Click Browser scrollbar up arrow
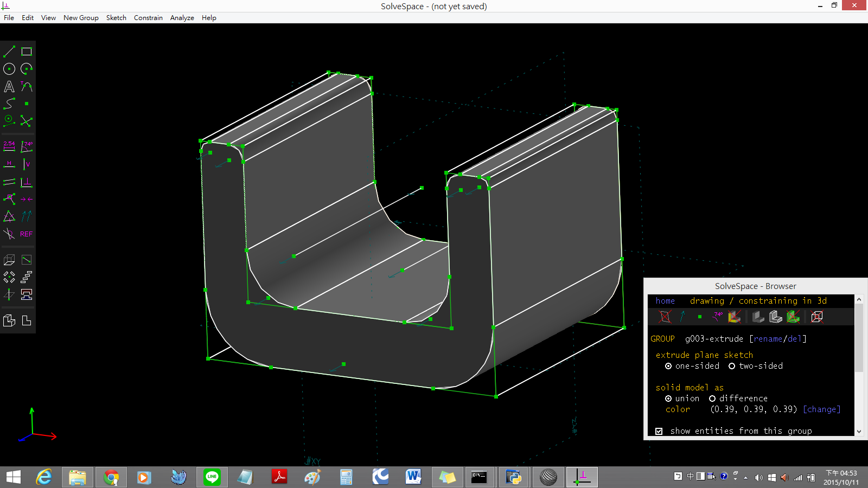The width and height of the screenshot is (868, 488). coord(859,299)
